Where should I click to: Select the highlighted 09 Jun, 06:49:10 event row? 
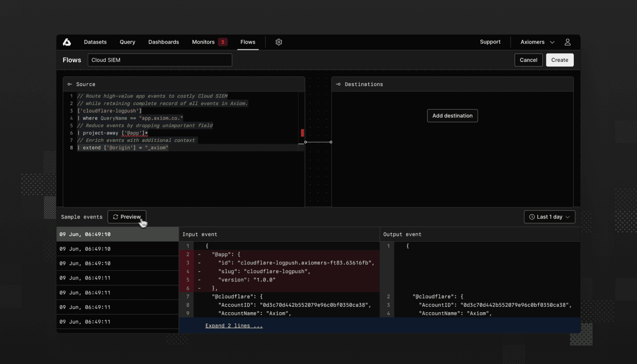pyautogui.click(x=117, y=234)
